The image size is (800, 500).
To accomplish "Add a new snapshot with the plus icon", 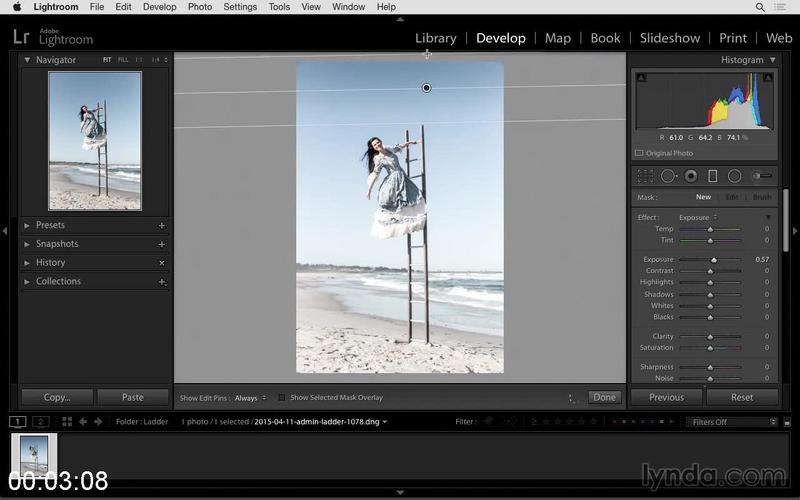I will point(162,244).
